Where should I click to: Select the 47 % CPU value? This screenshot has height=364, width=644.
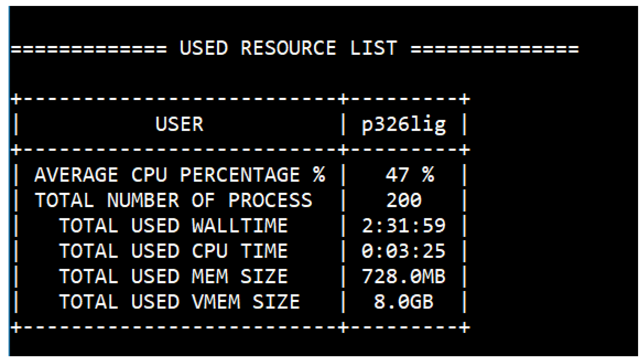(410, 174)
